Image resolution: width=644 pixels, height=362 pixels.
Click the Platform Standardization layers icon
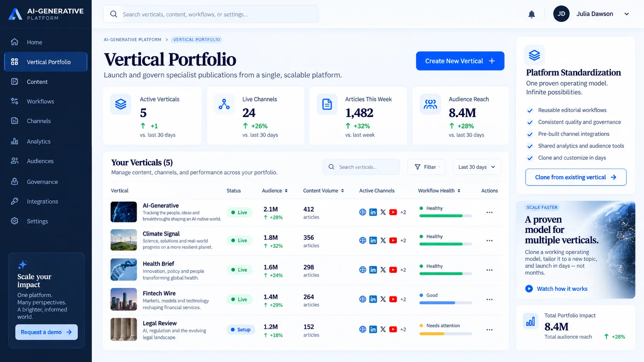click(x=534, y=55)
